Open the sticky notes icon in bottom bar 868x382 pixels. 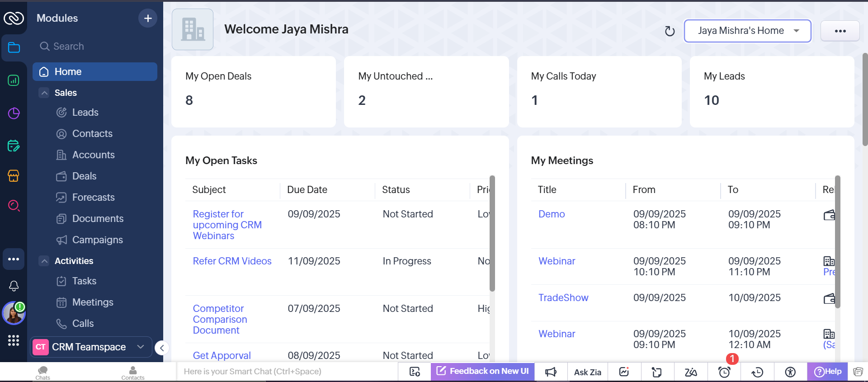click(657, 372)
